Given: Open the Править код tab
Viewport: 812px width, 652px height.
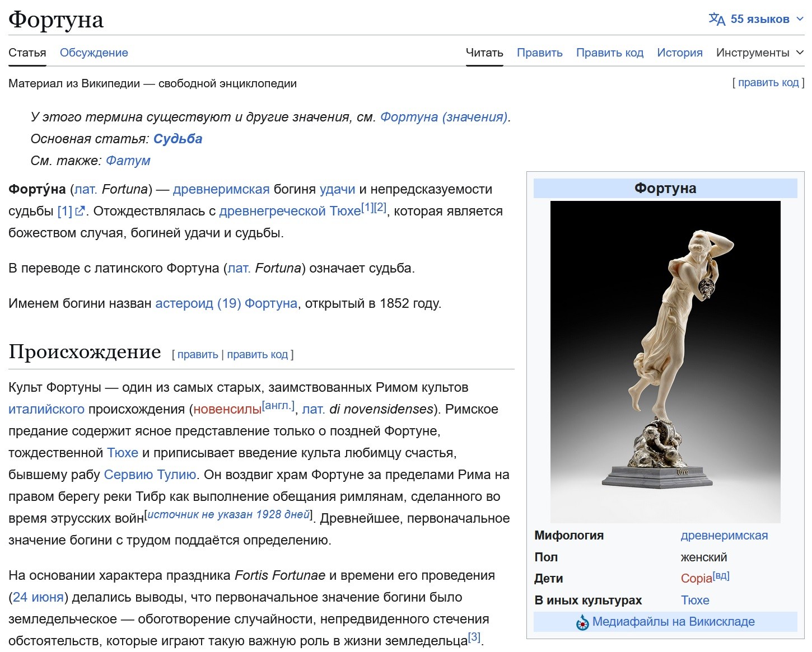Looking at the screenshot, I should (x=610, y=53).
